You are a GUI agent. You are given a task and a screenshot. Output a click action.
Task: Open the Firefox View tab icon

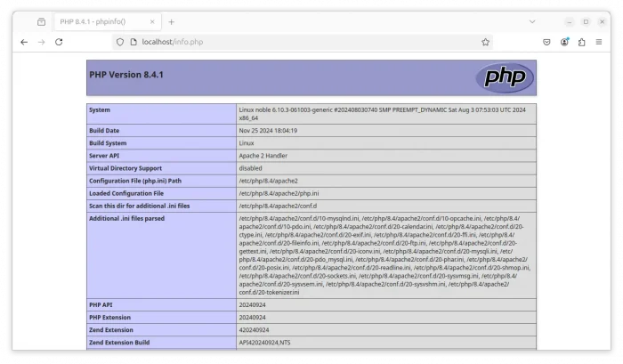[x=41, y=22]
